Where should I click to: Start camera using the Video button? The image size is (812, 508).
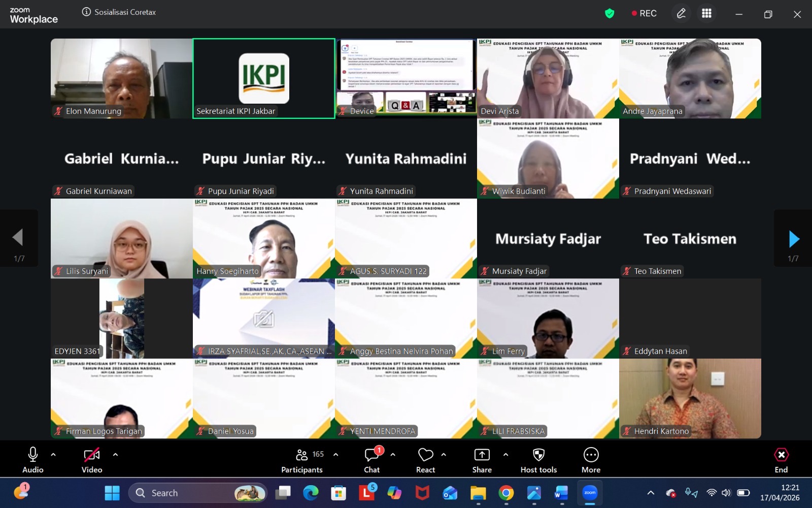[92, 460]
